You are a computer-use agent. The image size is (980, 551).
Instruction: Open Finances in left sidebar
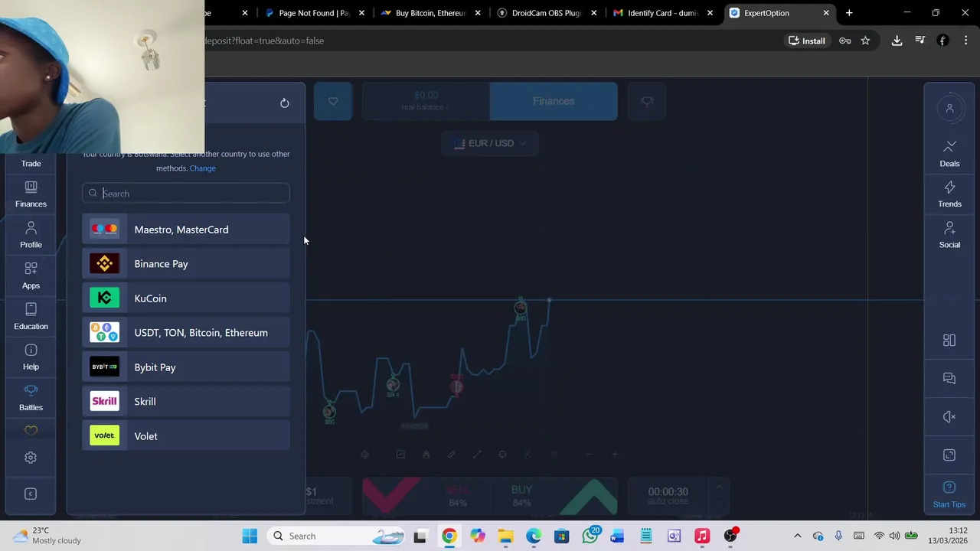tap(31, 194)
